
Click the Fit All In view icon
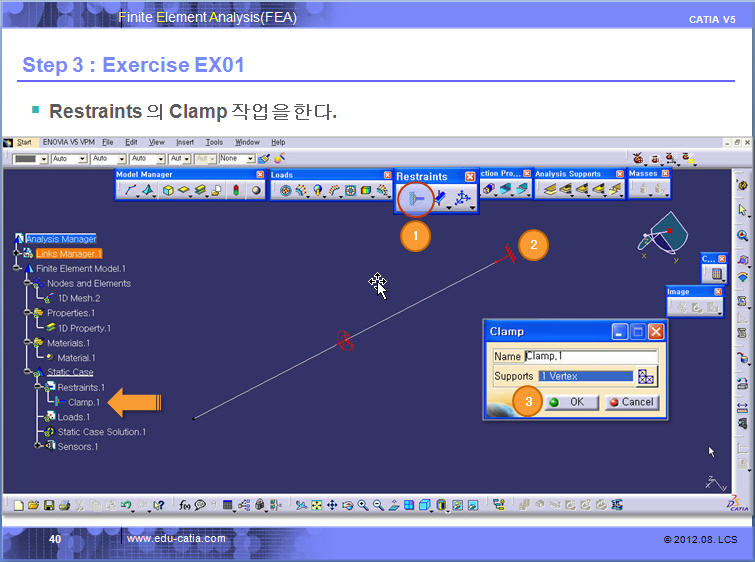pos(315,505)
